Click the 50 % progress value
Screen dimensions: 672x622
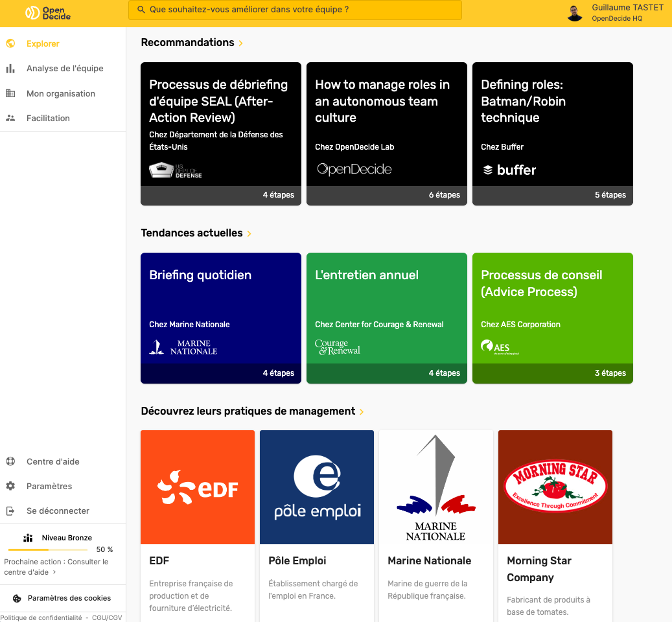[x=104, y=549]
